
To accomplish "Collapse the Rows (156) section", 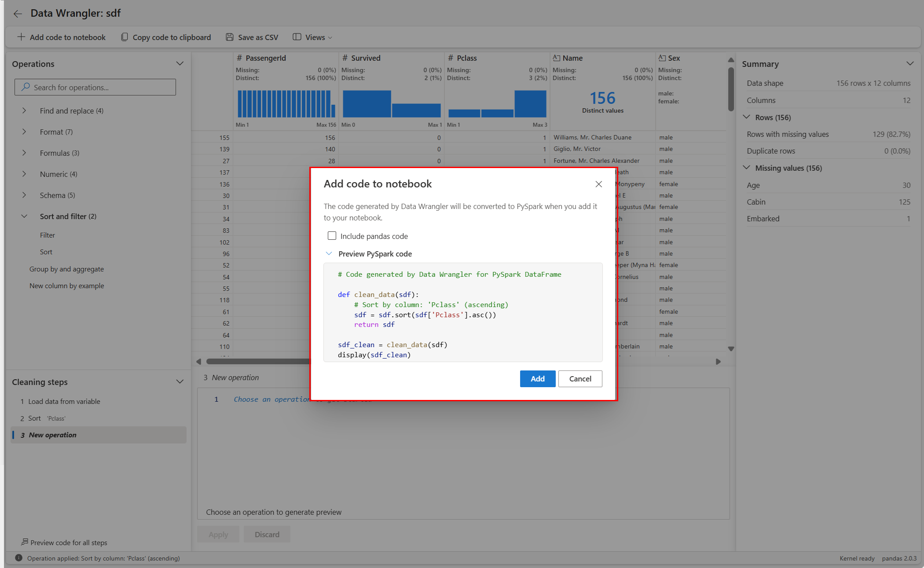I will 747,117.
